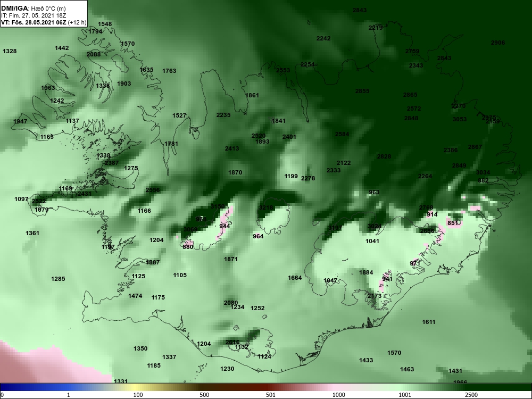Click the map value 1097

click(x=21, y=199)
